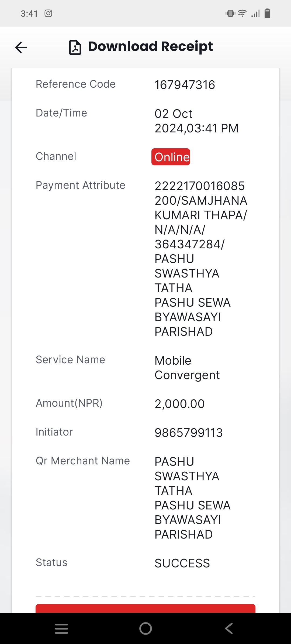Tap the red button below the receipt
291x644 pixels.
pos(145,608)
